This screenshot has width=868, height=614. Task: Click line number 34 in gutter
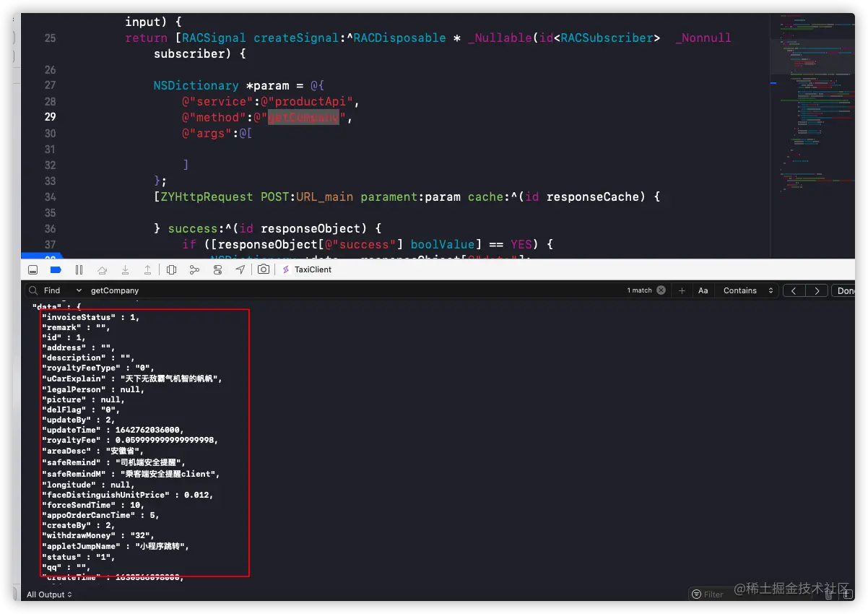(x=50, y=196)
